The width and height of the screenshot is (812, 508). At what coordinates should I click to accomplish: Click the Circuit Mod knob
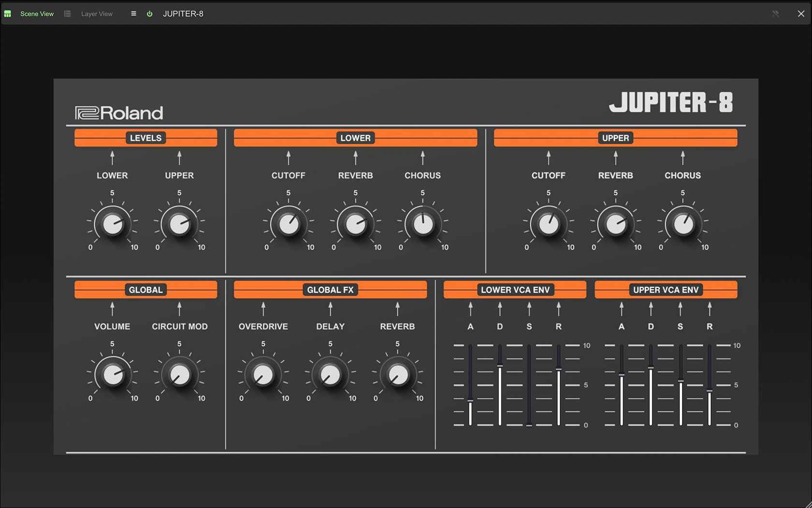tap(179, 375)
